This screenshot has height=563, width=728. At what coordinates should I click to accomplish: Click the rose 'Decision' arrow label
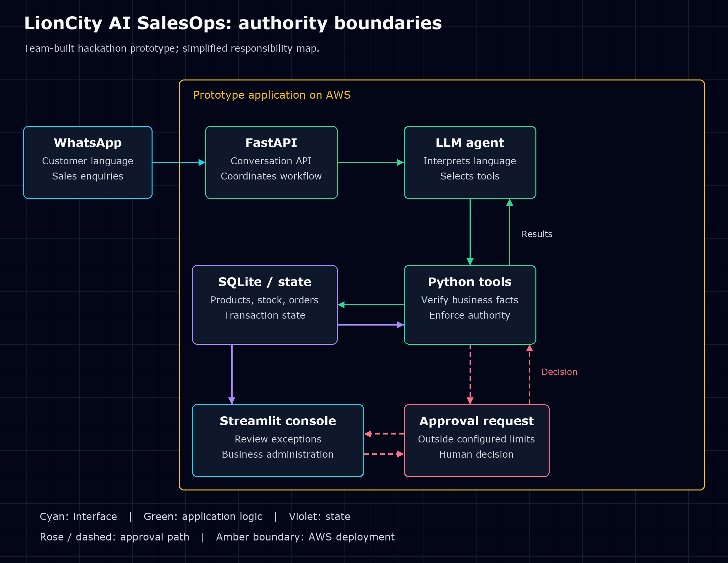(x=559, y=372)
